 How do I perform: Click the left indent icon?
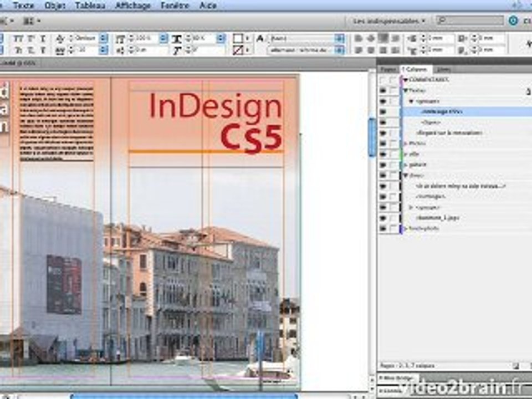point(412,38)
